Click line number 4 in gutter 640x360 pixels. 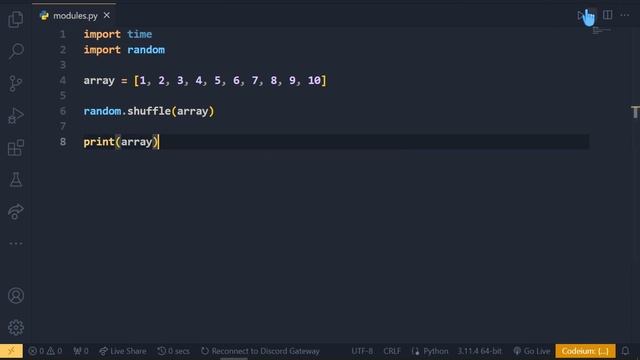(62, 80)
